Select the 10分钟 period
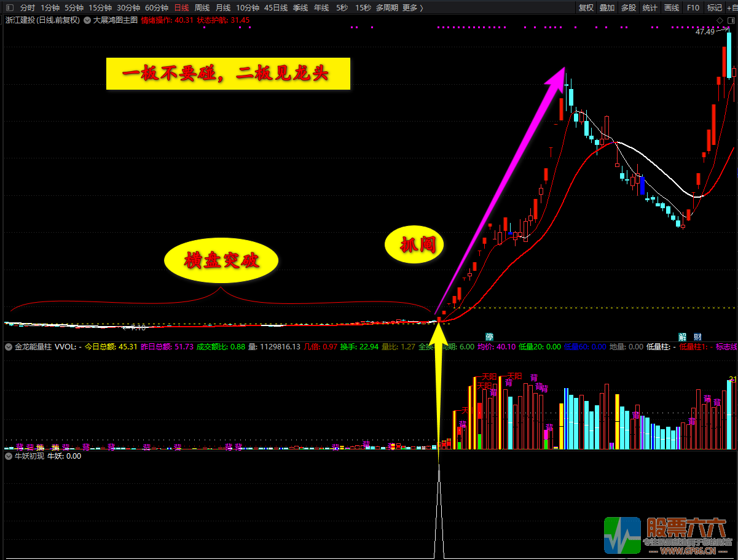This screenshot has height=560, width=738. 248,8
